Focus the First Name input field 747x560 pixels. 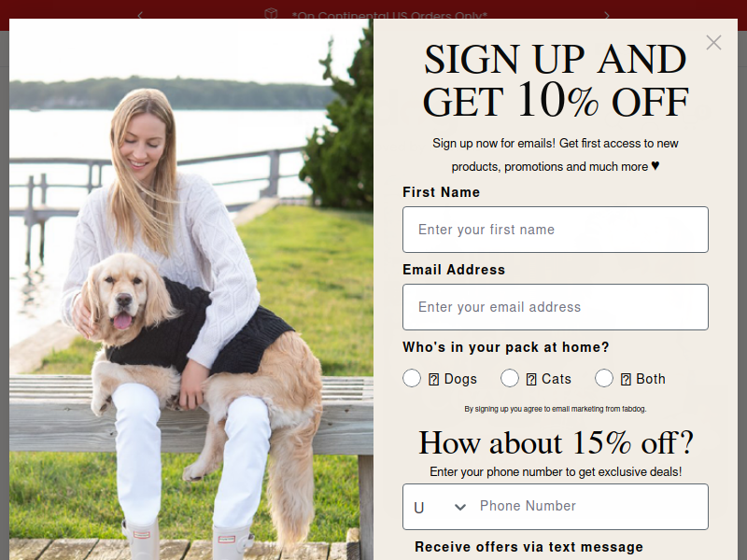pos(556,230)
